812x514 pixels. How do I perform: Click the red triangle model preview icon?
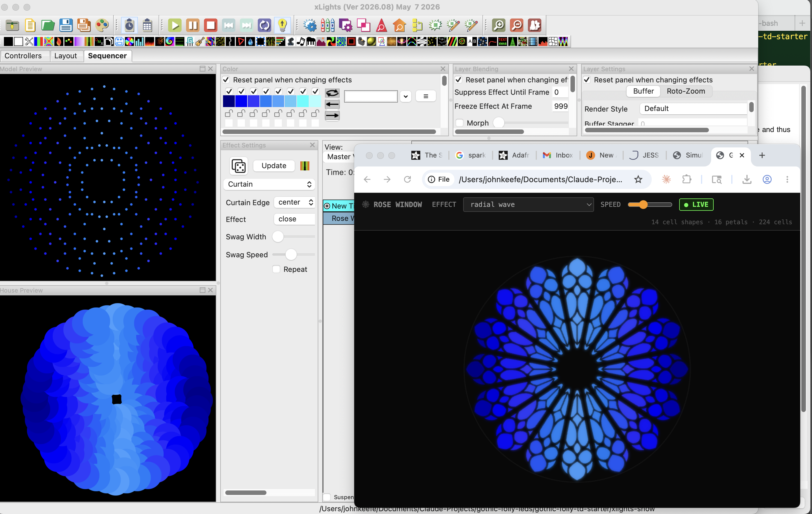click(381, 25)
